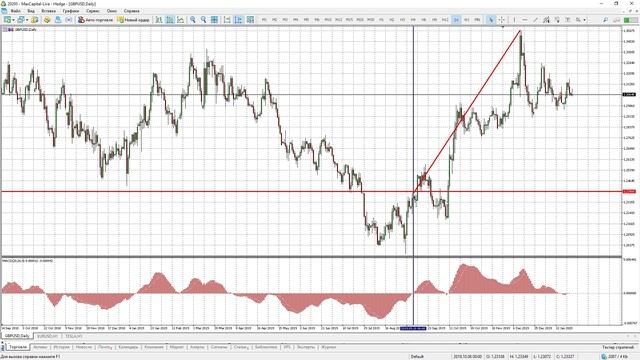Screen dimensions: 640x360
Task: Click the Profiles toolbar icon
Action: point(21,20)
